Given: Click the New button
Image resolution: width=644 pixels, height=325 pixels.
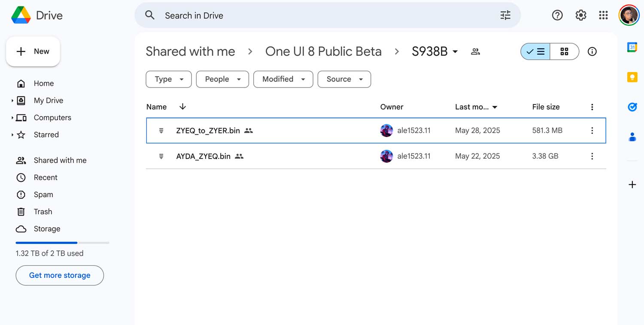Looking at the screenshot, I should click(x=33, y=51).
